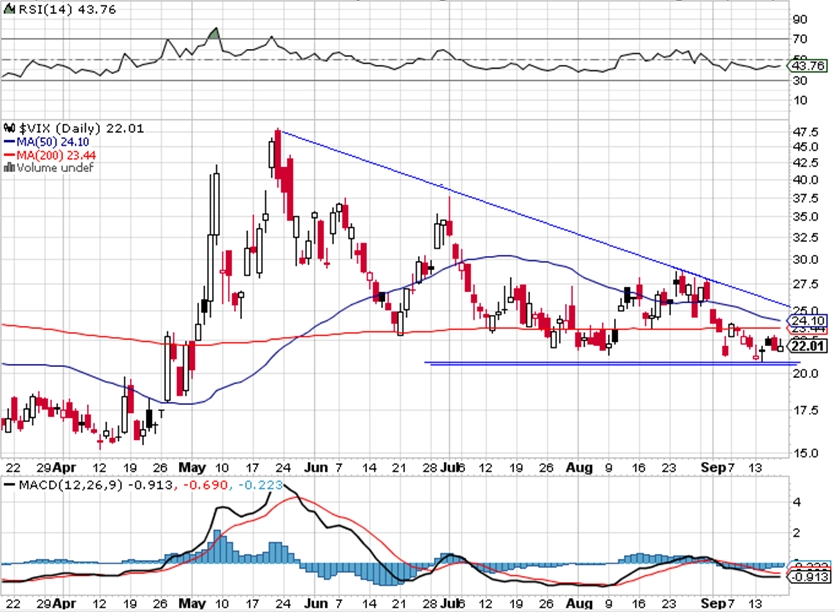Click the red MA(200) legend line
836x612 pixels.
[x=9, y=155]
